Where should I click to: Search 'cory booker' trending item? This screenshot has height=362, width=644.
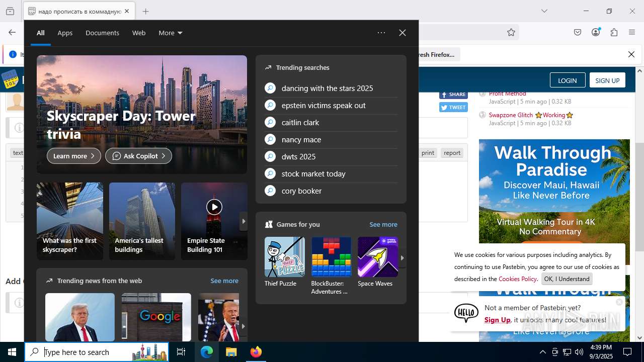[x=301, y=191]
